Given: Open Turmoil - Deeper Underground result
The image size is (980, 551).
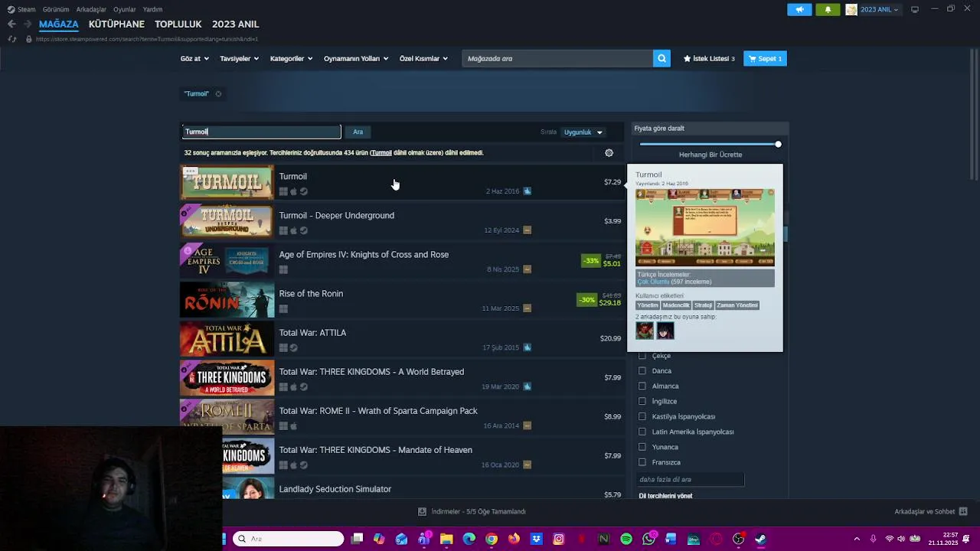Looking at the screenshot, I should tap(403, 221).
